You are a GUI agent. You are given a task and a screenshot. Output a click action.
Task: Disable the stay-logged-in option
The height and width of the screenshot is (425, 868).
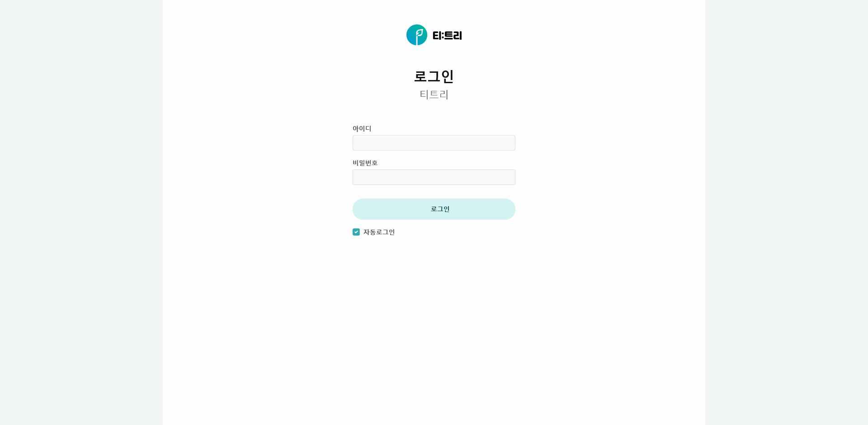(356, 232)
